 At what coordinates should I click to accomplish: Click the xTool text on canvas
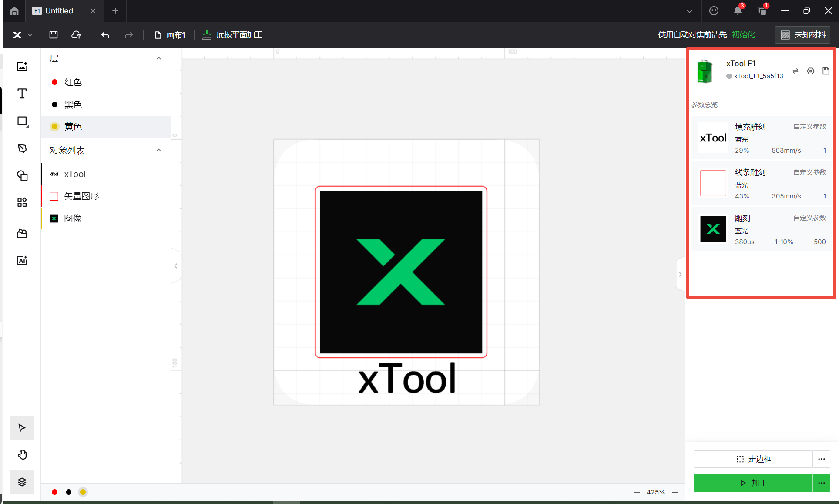407,379
